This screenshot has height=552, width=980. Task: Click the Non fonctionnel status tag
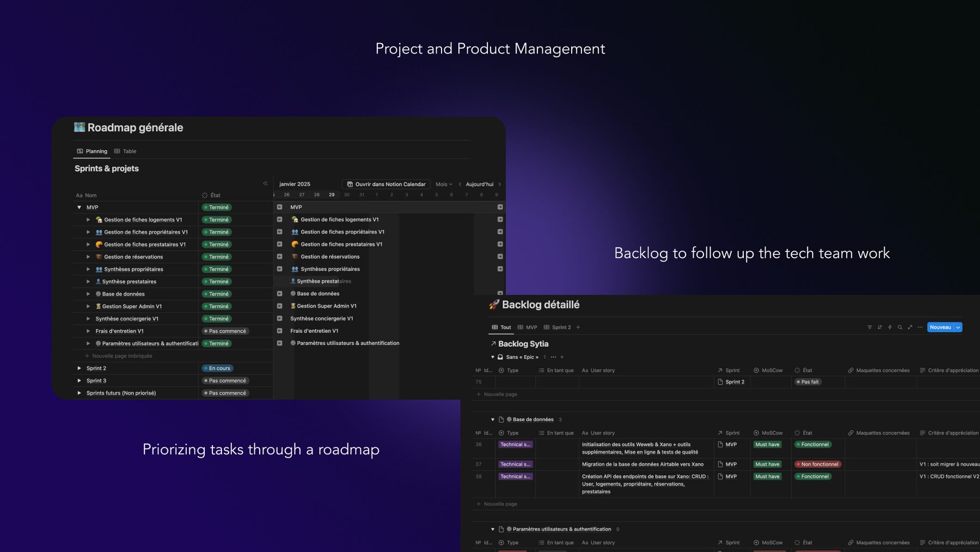pyautogui.click(x=818, y=465)
